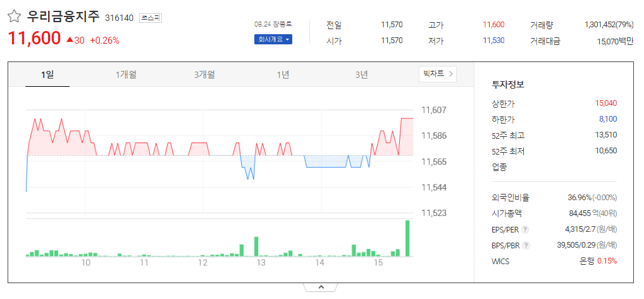Click the +0.26% change rate

click(x=105, y=41)
